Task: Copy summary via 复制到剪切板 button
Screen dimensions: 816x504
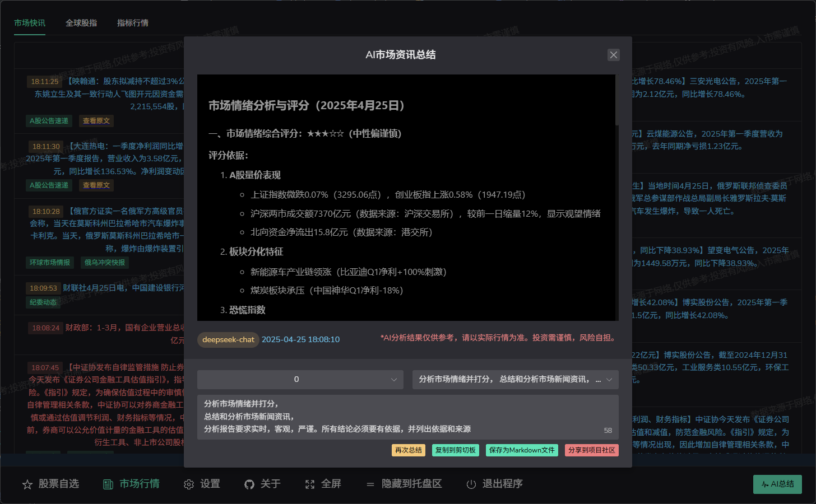Action: coord(455,450)
